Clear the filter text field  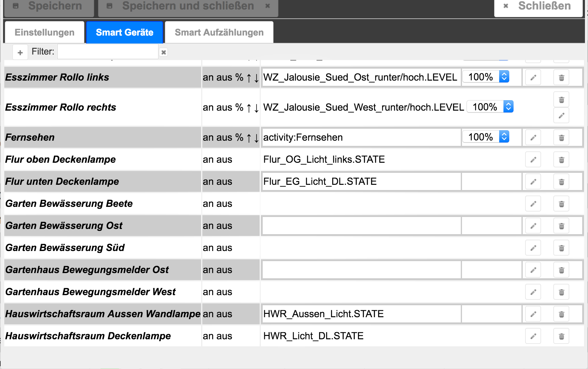pyautogui.click(x=164, y=52)
